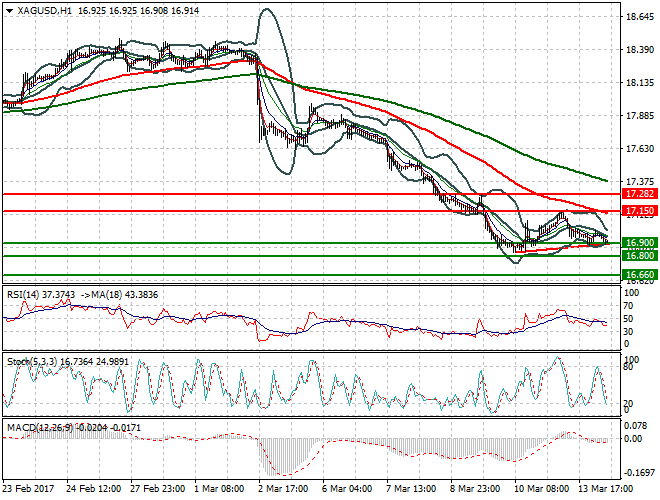This screenshot has height=500, width=660.
Task: Select the Stoch(5,3,3) indicator label
Action: click(32, 362)
